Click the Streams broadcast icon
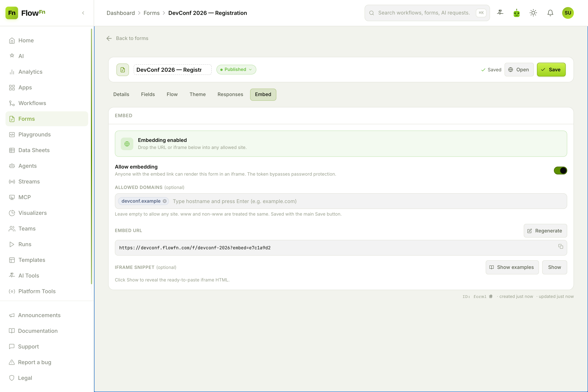 tap(12, 181)
